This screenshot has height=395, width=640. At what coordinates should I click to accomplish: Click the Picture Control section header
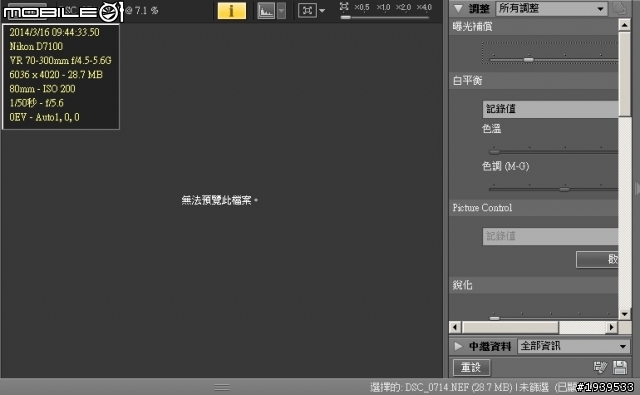click(533, 208)
